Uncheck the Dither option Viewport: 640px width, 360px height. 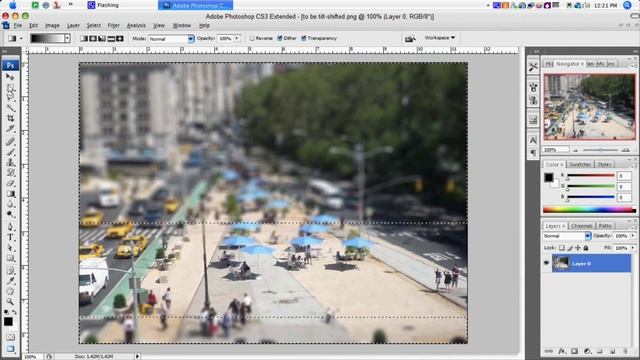click(280, 38)
